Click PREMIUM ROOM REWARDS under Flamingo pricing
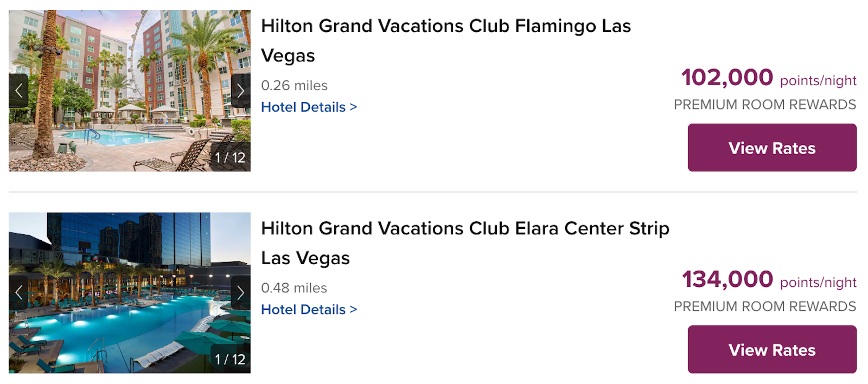868x384 pixels. coord(765,104)
